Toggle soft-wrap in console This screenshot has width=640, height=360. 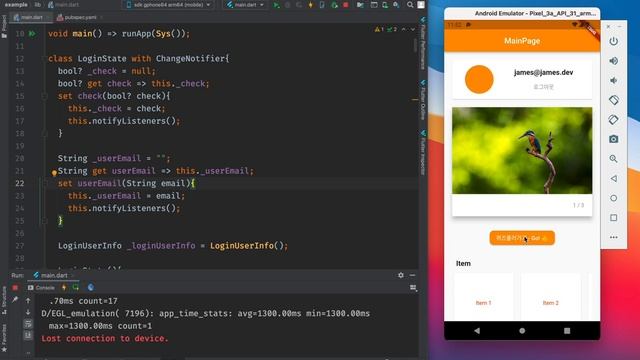pyautogui.click(x=28, y=324)
